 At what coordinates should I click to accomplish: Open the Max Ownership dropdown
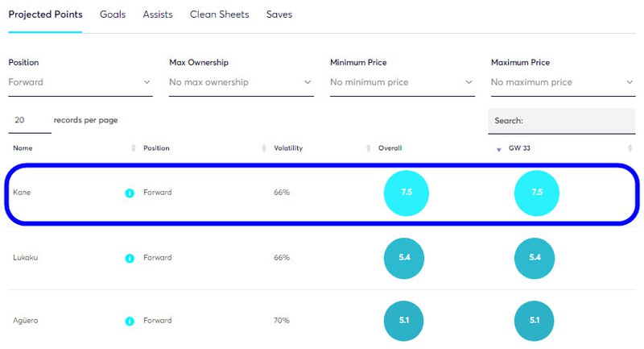tap(241, 82)
